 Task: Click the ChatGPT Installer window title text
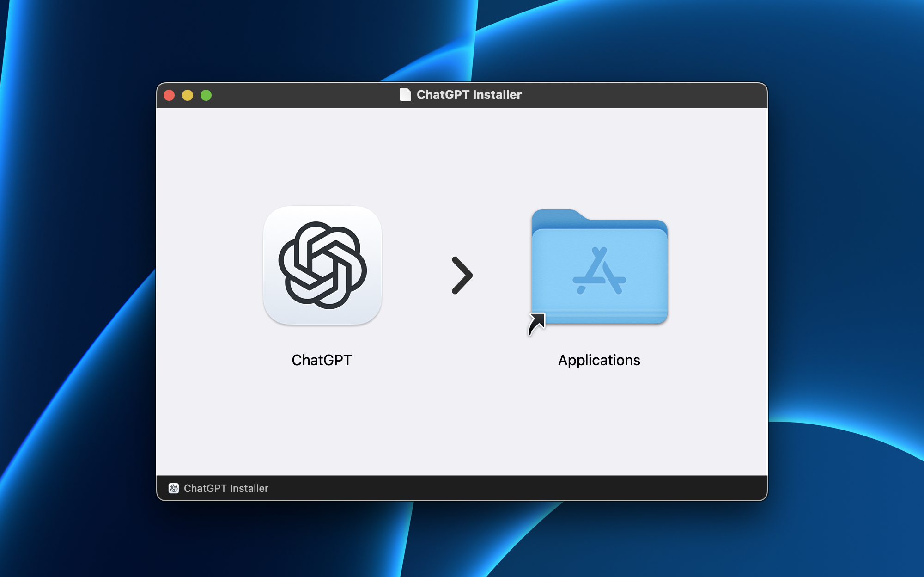(x=469, y=95)
